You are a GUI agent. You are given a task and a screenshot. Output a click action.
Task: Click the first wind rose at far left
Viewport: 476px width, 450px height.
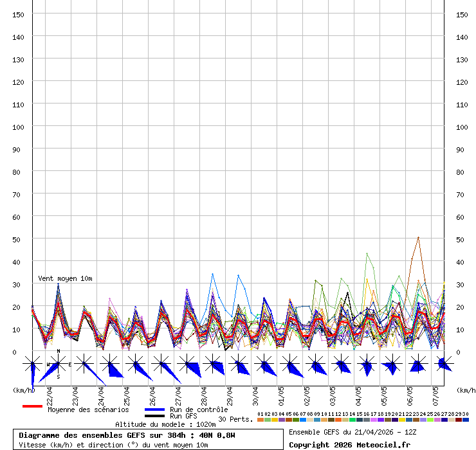point(32,365)
